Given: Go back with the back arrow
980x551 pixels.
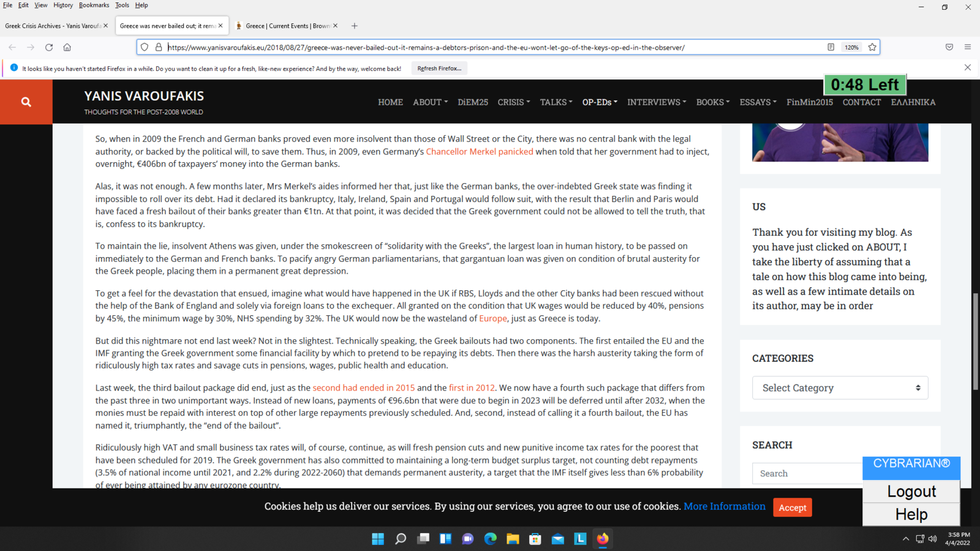Looking at the screenshot, I should [12, 47].
